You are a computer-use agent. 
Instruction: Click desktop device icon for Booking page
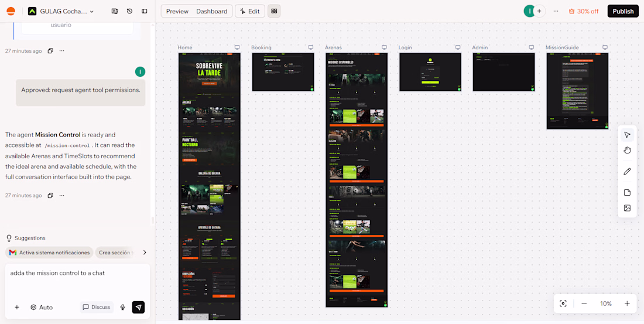[x=310, y=47]
